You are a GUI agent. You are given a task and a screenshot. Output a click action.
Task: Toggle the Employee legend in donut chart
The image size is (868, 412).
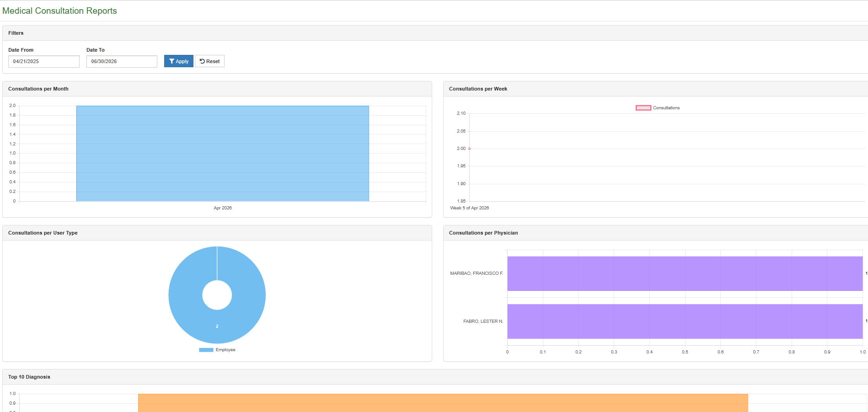point(217,350)
